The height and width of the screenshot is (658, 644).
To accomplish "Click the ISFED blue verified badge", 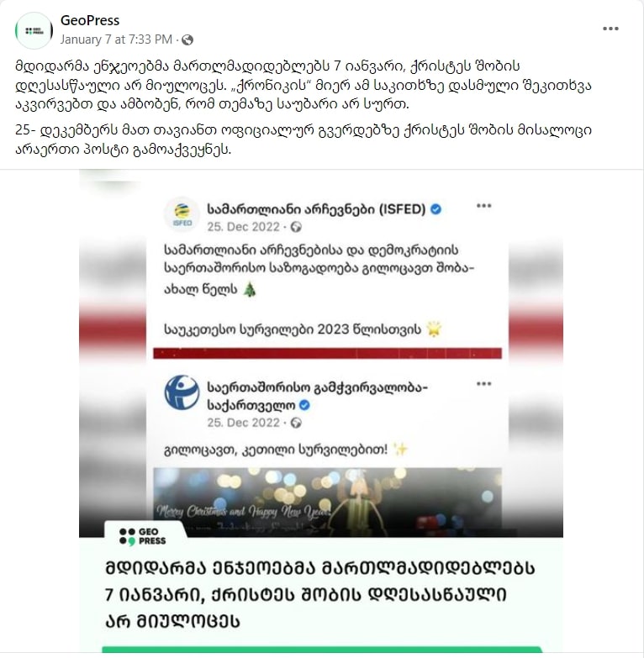I will point(435,209).
